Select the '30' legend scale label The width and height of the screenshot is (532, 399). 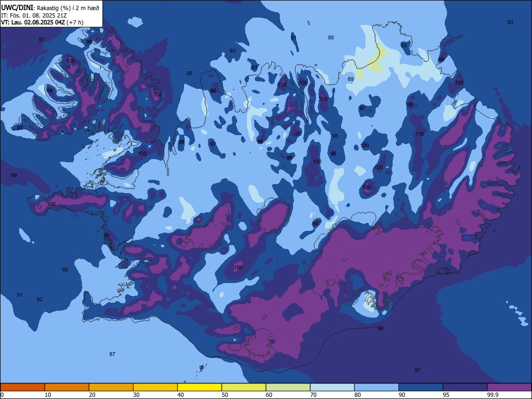(136, 395)
